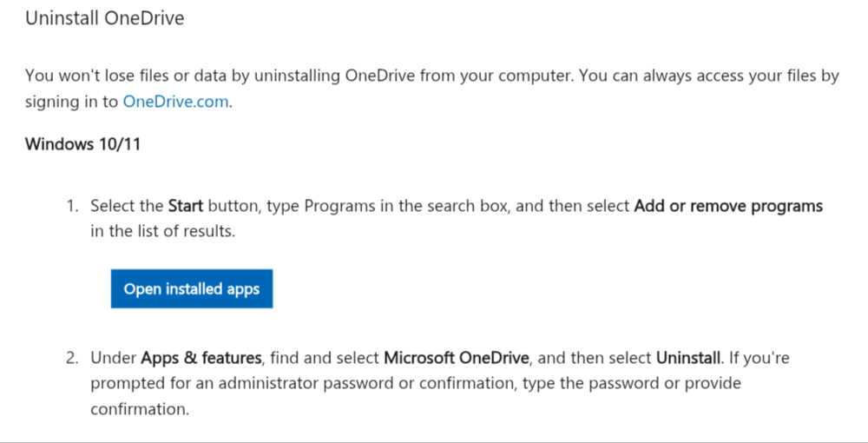Click the line in the list of results

point(163,231)
